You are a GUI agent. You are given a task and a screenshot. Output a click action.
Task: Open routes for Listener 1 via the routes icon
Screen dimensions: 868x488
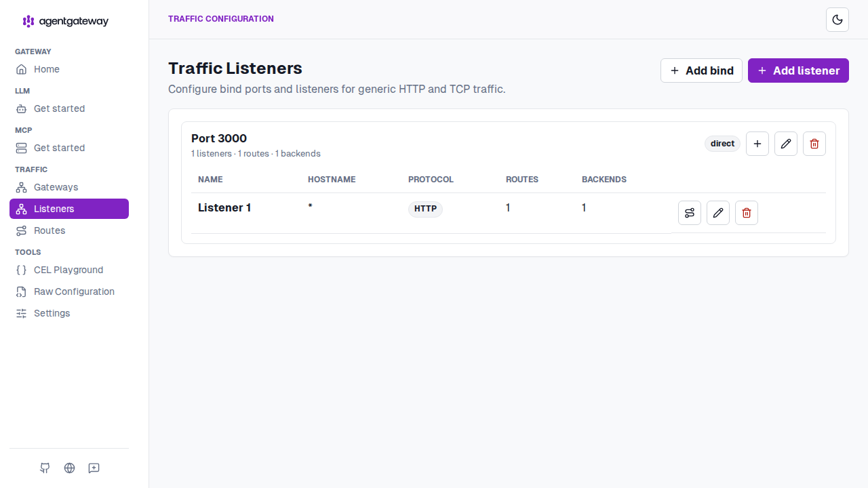(690, 213)
